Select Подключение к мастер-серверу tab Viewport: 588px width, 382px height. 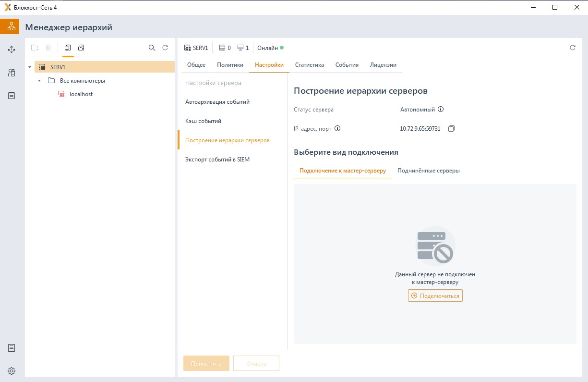point(343,171)
